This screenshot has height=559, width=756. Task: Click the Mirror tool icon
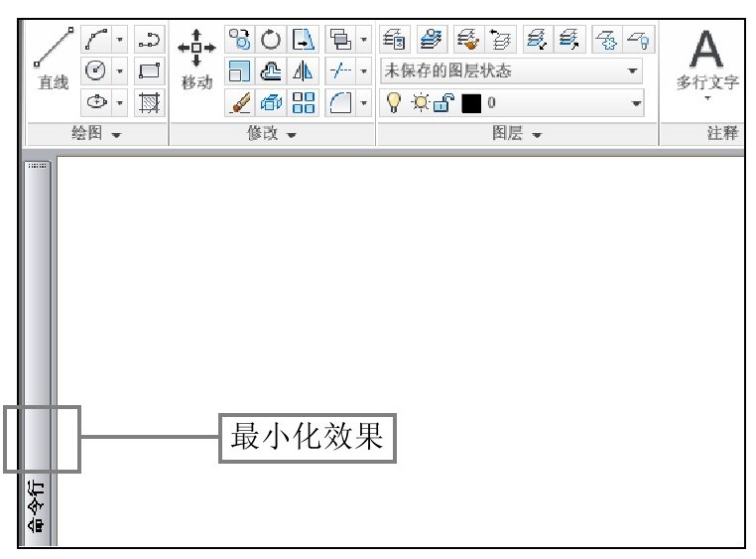pyautogui.click(x=303, y=71)
